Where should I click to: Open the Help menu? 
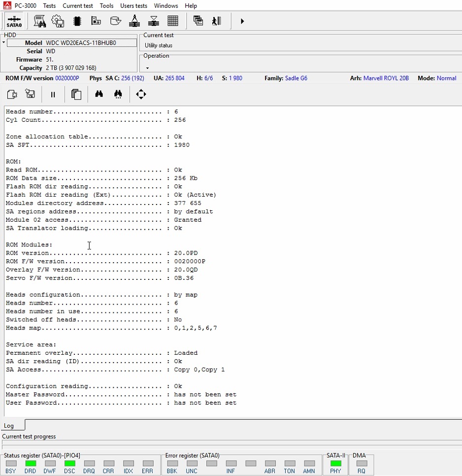pos(191,6)
